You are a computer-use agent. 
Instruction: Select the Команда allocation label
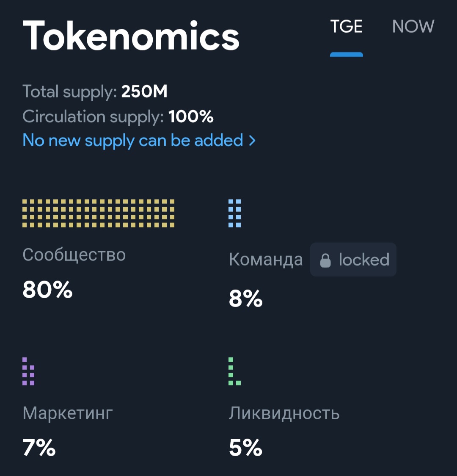point(266,260)
